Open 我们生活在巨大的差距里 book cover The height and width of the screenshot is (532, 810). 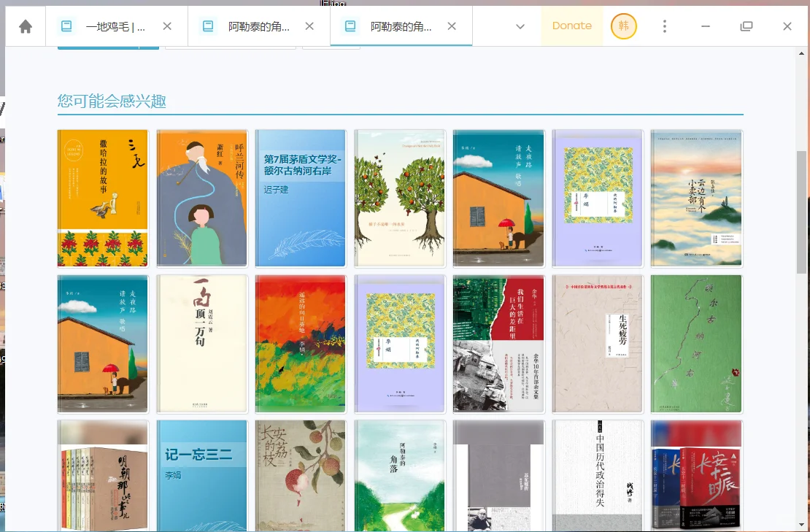498,344
